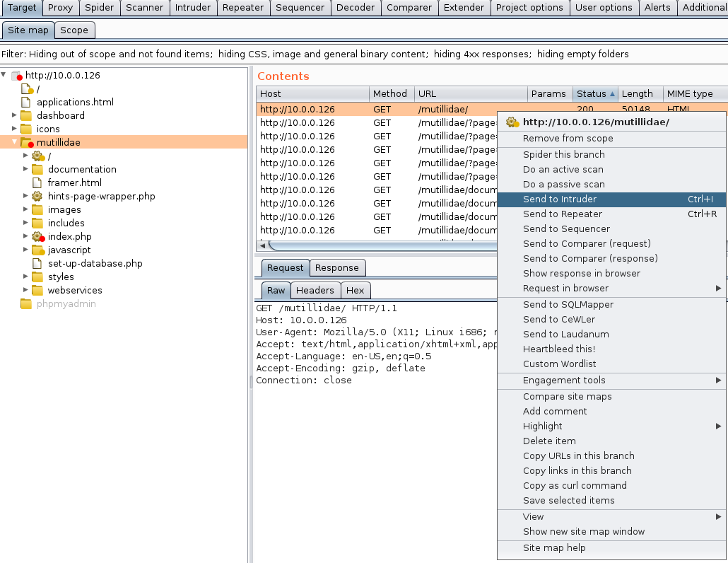Switch to the Headers view tab

tap(315, 291)
